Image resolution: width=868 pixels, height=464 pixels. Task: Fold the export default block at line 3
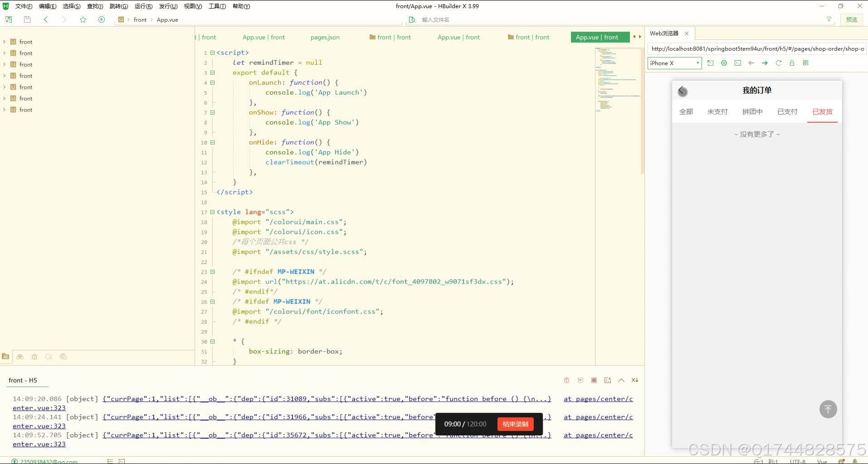(x=212, y=72)
